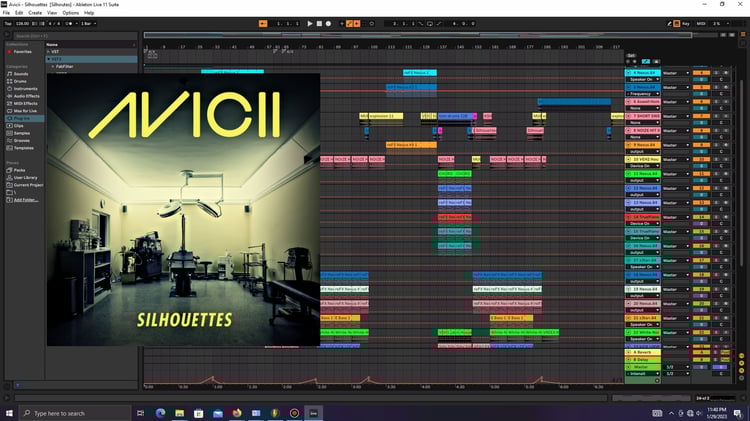Open the Help menu
The width and height of the screenshot is (750, 421).
click(x=89, y=13)
